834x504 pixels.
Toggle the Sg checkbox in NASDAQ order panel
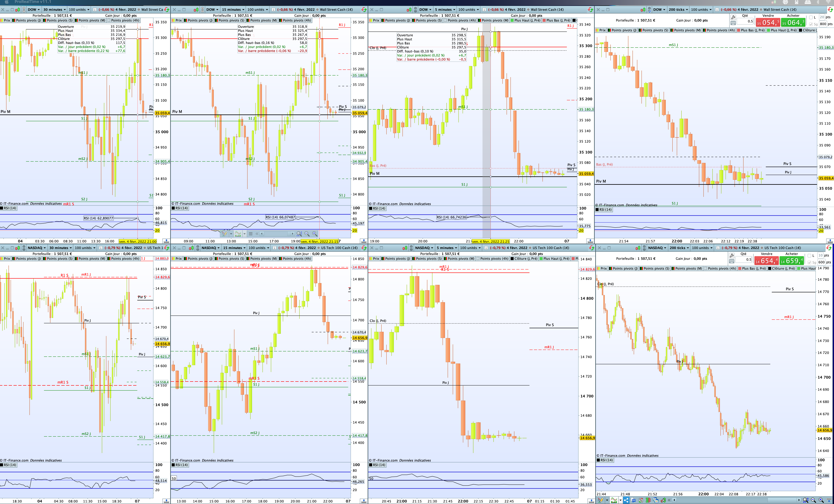(810, 262)
